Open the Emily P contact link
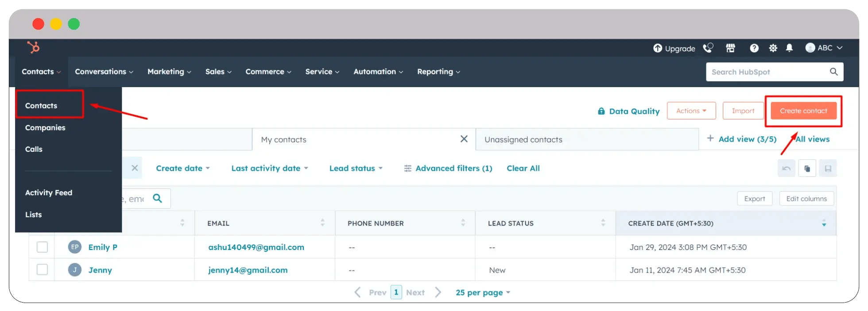Image resolution: width=868 pixels, height=311 pixels. tap(103, 247)
